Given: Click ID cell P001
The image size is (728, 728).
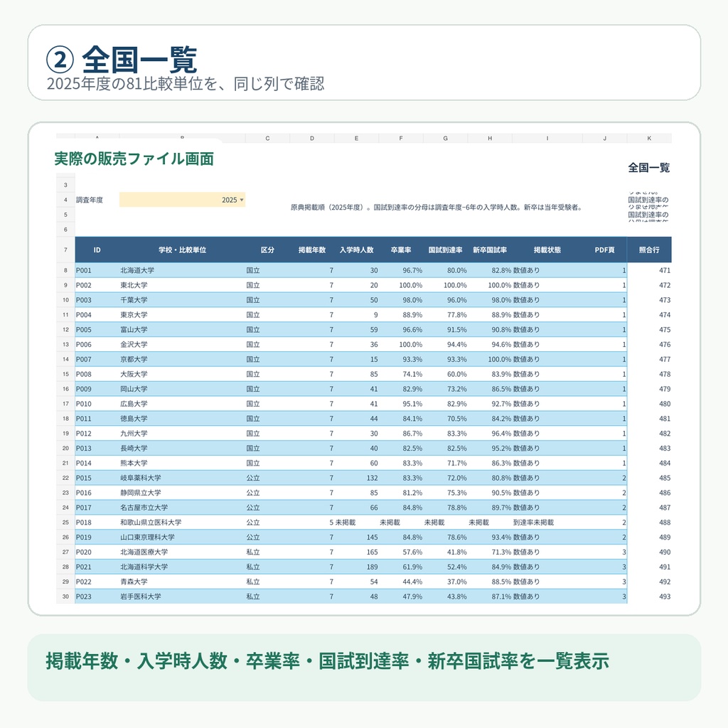Looking at the screenshot, I should click(x=97, y=270).
